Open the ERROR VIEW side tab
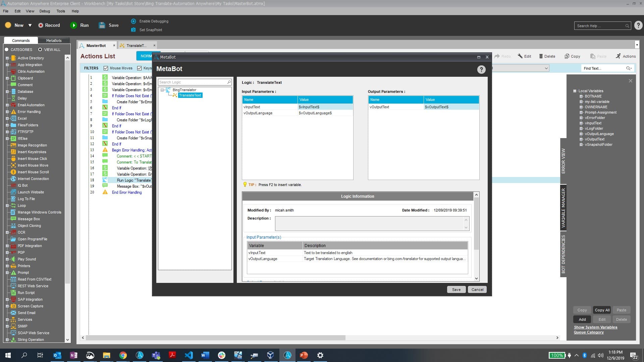Screen dimensions: 644x362 (563, 161)
